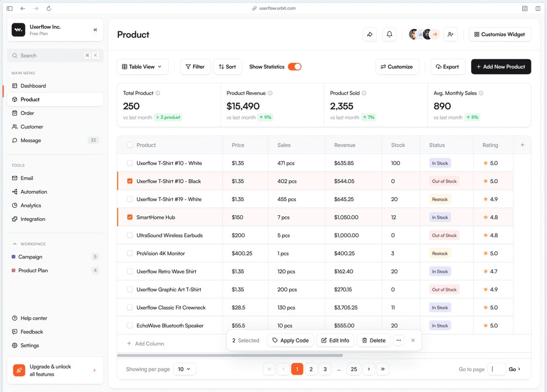Click Edit Info in selection bar
This screenshot has width=547, height=392.
point(335,340)
